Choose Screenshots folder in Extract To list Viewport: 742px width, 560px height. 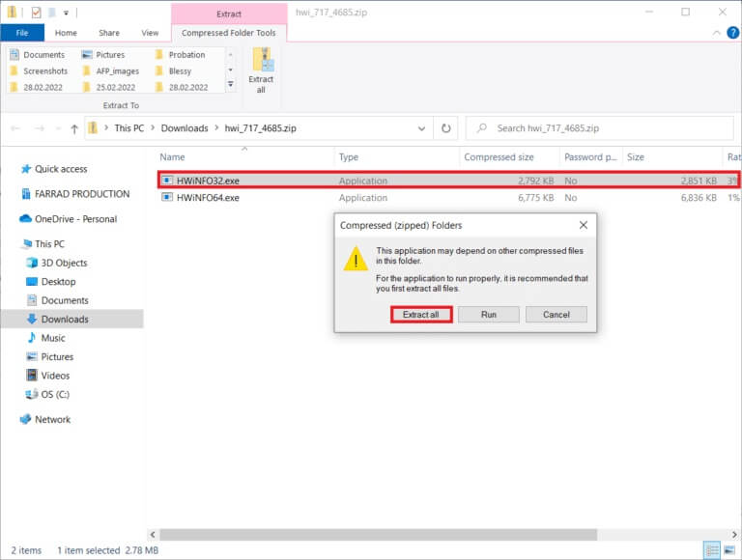click(x=39, y=70)
